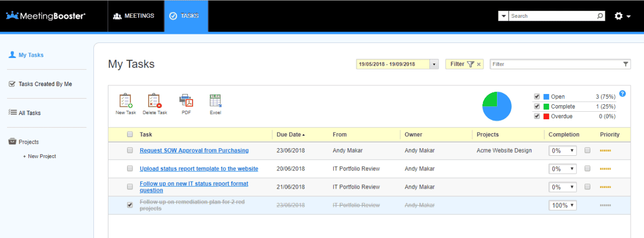Open completion dropdown for Request SOW Approval
644x238 pixels.
(563, 150)
